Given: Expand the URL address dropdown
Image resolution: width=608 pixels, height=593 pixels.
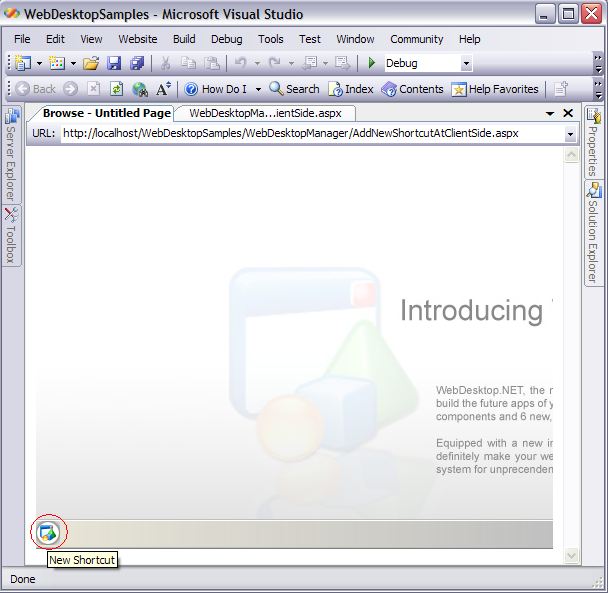Looking at the screenshot, I should (570, 134).
